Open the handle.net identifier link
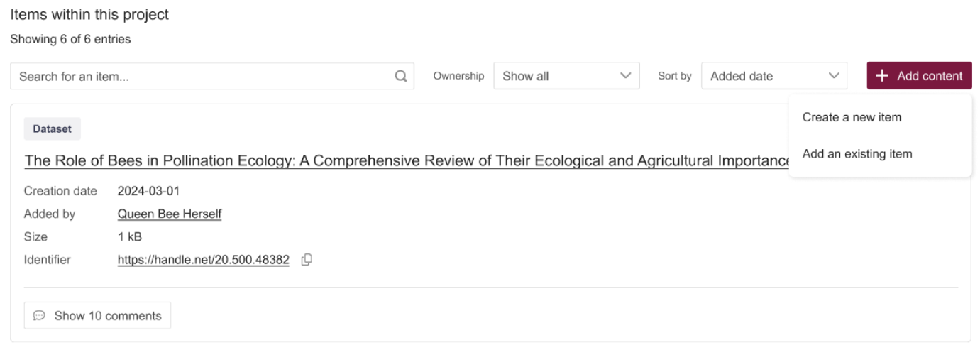The width and height of the screenshot is (980, 350). pyautogui.click(x=204, y=260)
